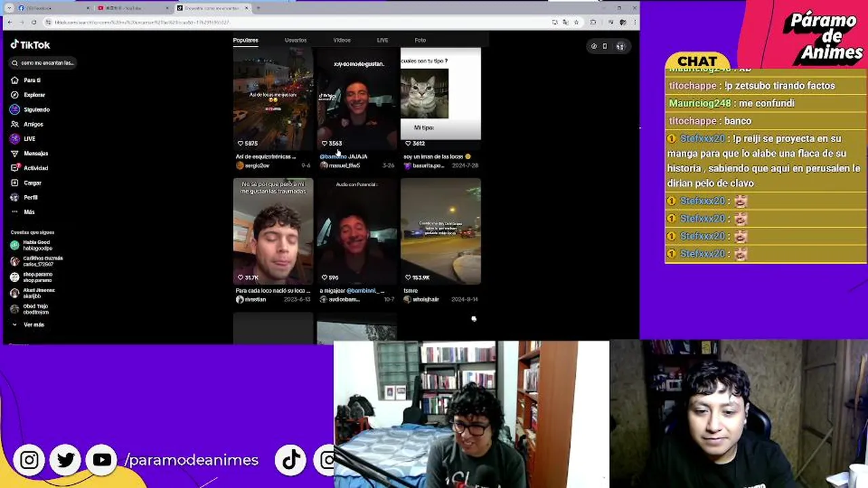Play the Audio con Potencial video

(x=357, y=231)
